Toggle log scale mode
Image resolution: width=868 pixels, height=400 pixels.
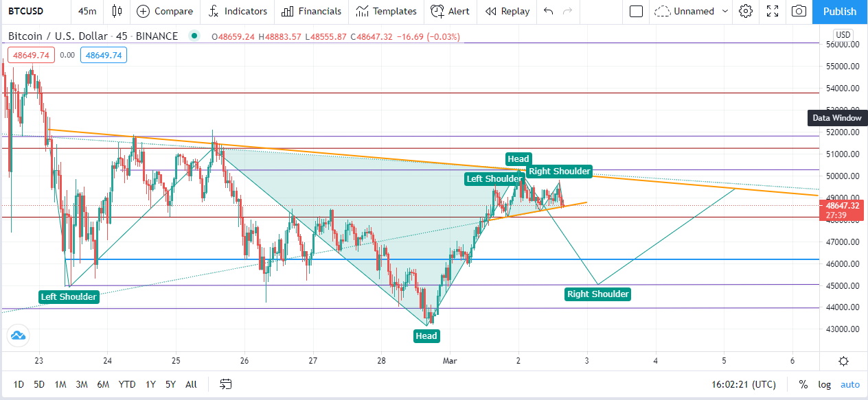pyautogui.click(x=824, y=384)
